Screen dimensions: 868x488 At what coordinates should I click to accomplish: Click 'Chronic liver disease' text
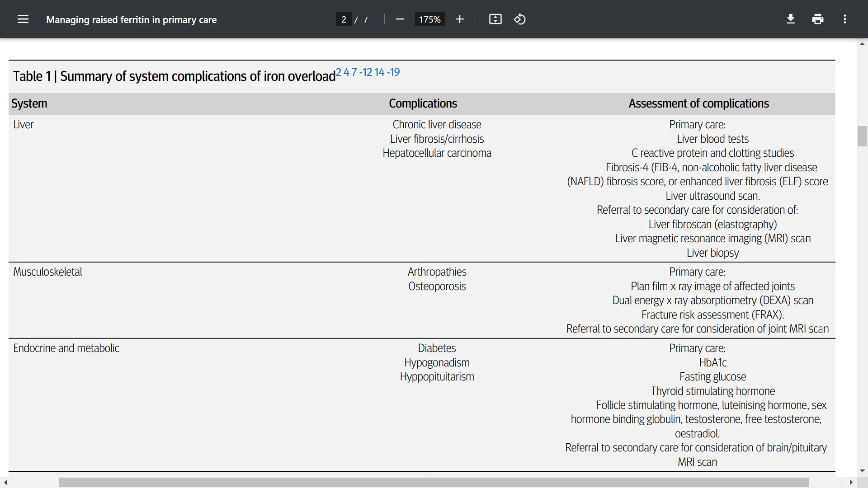click(x=437, y=124)
